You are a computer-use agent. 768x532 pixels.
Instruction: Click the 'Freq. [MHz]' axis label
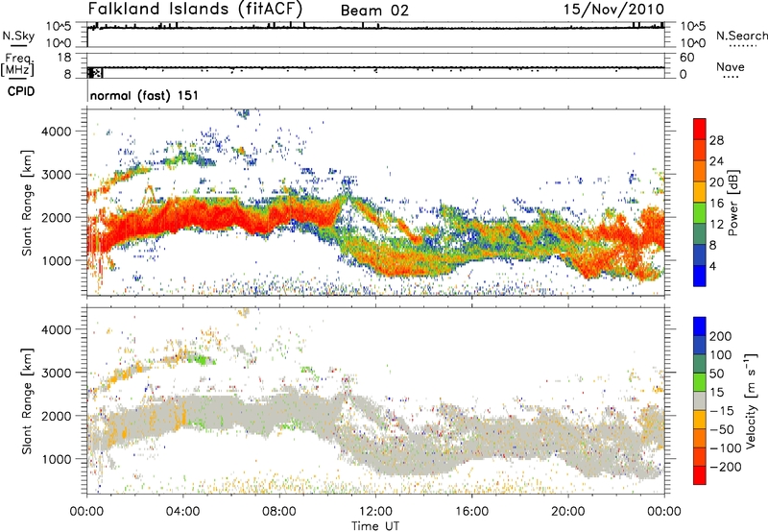(x=18, y=65)
